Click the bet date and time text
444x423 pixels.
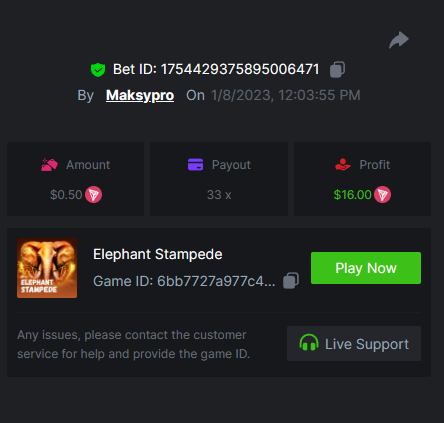pos(286,95)
